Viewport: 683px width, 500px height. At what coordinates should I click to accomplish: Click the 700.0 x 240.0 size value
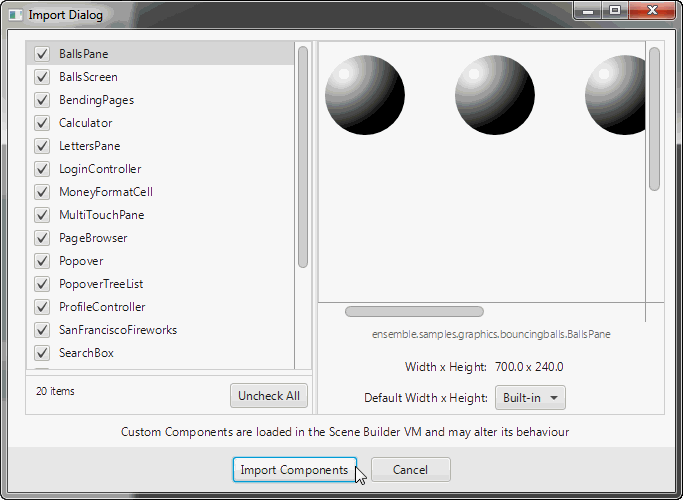pyautogui.click(x=529, y=367)
